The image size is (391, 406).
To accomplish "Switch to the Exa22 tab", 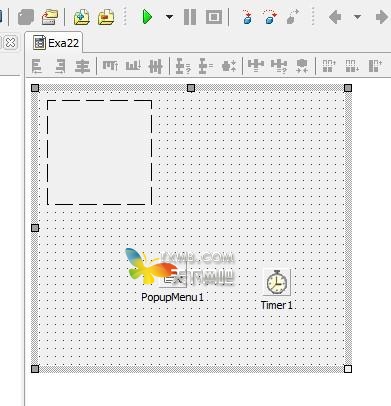I will point(56,43).
